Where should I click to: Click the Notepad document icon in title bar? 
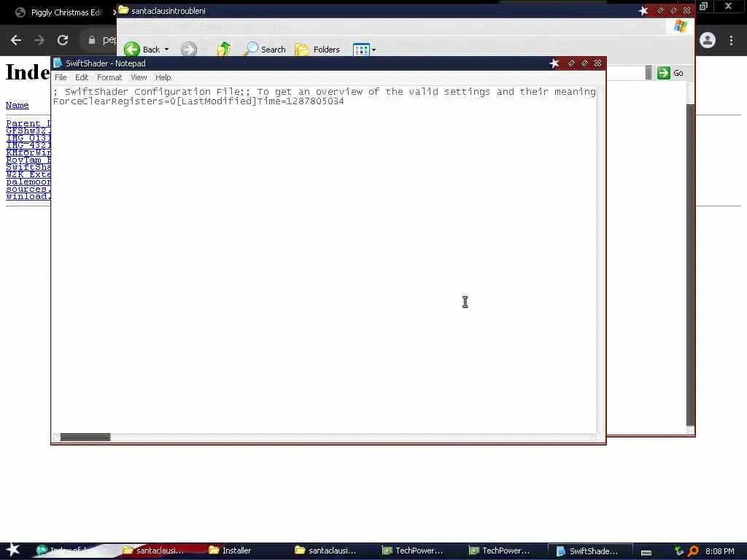click(58, 63)
